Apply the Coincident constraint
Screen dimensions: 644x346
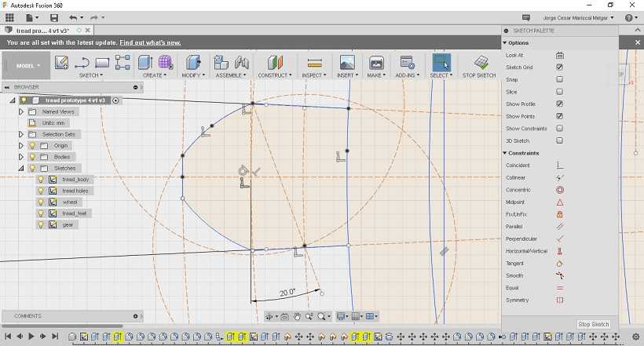(x=559, y=166)
